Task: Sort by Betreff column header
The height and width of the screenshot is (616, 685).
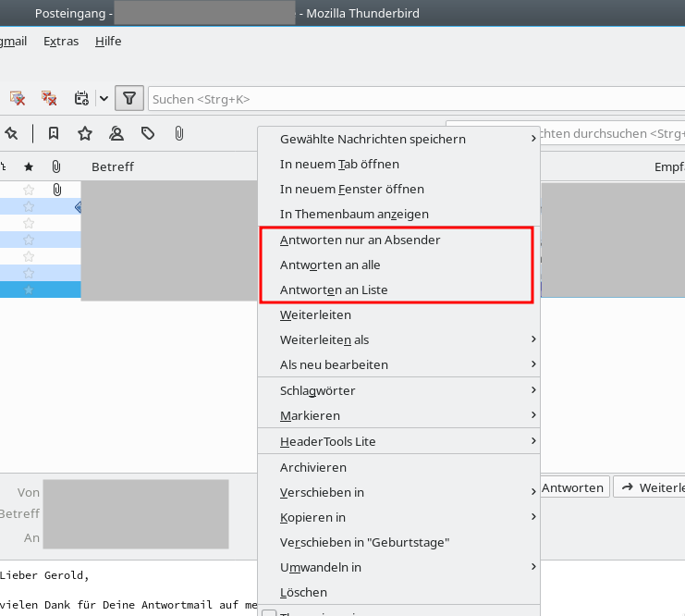Action: [113, 166]
